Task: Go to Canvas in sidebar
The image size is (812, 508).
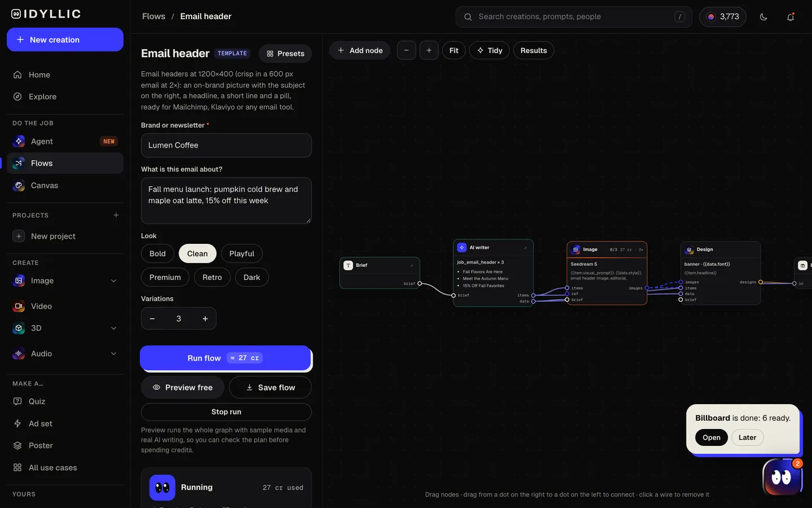Action: point(65,185)
